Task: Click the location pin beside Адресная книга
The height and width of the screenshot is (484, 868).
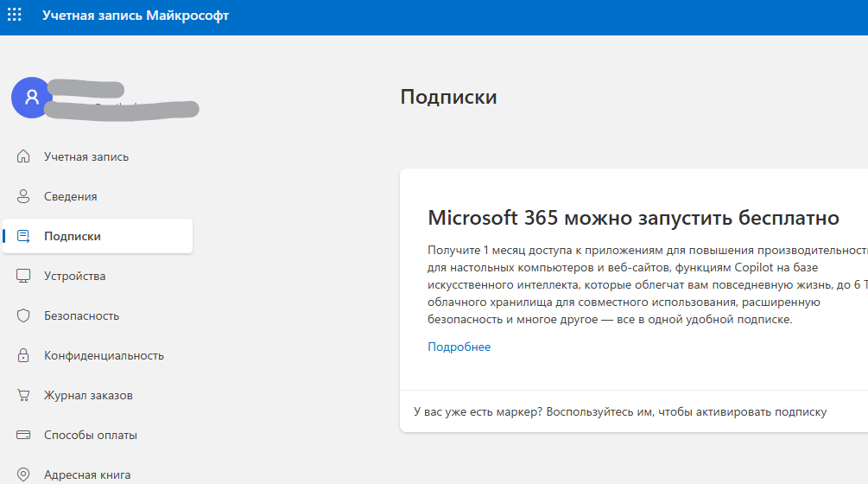Action: (23, 474)
